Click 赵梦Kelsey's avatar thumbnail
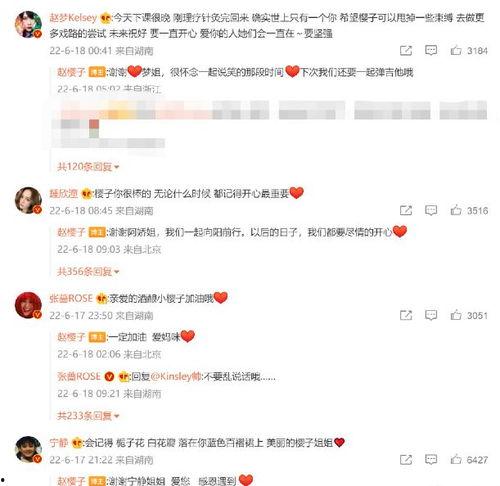The width and height of the screenshot is (500, 486). click(x=28, y=24)
